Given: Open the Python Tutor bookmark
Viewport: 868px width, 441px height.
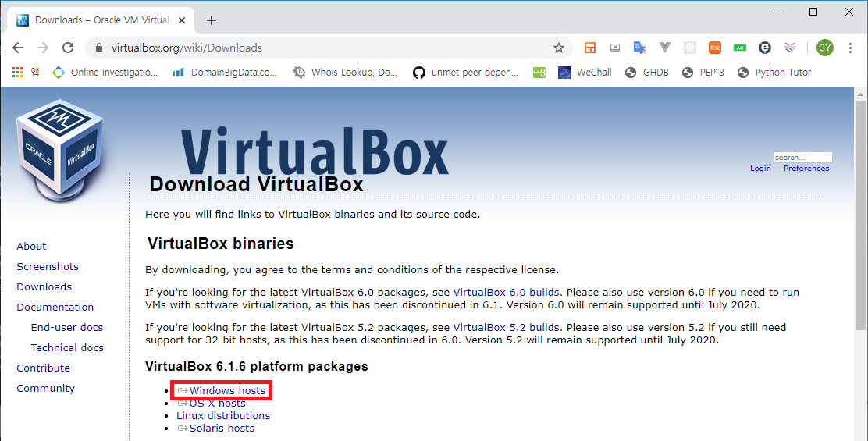Looking at the screenshot, I should pos(774,72).
